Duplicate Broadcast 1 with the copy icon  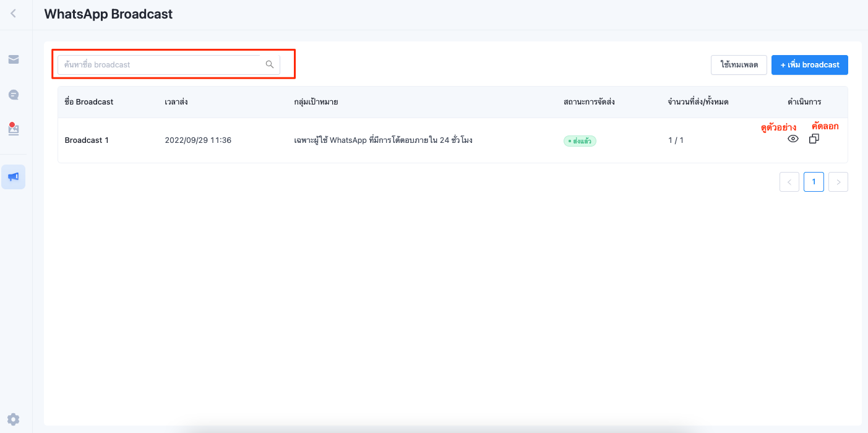814,139
